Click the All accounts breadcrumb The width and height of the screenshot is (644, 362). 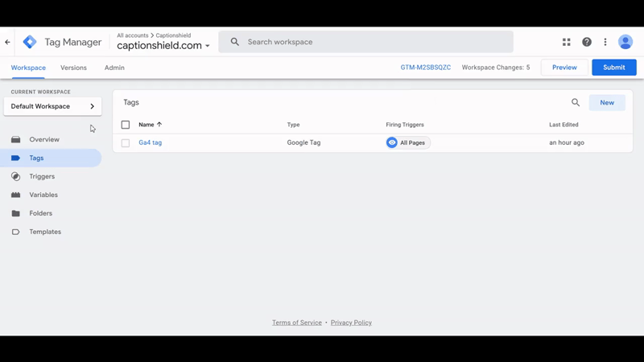coord(133,35)
